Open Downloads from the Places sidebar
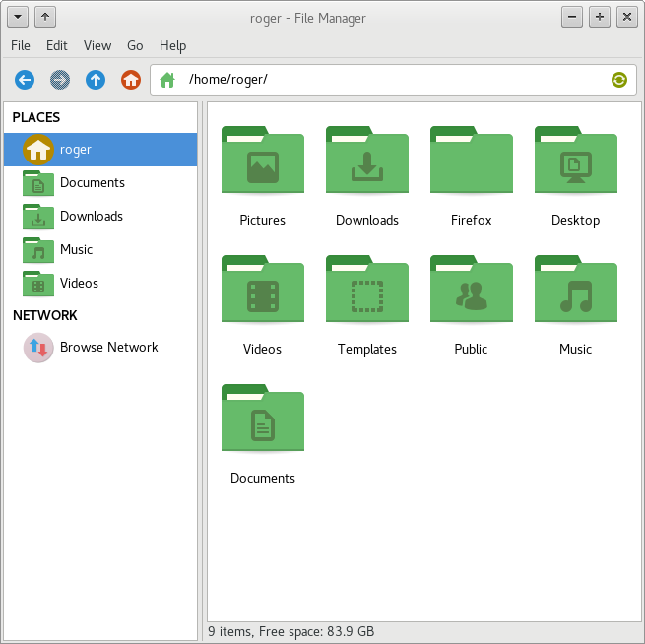Viewport: 645px width, 644px height. tap(91, 216)
